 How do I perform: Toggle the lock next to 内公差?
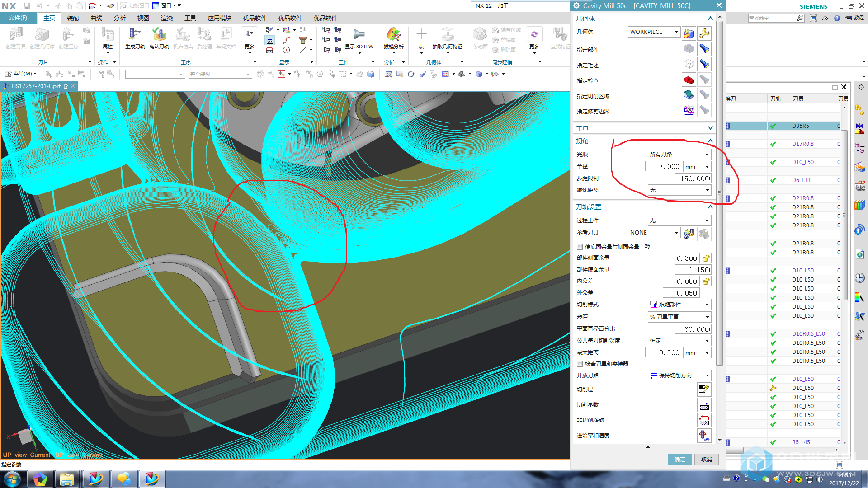(706, 281)
